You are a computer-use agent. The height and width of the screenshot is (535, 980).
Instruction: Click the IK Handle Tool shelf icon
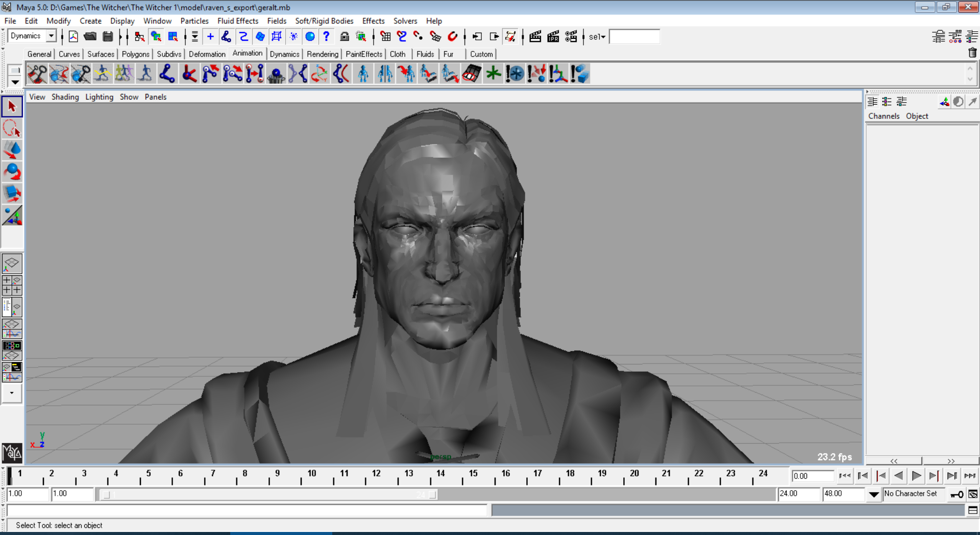(x=189, y=74)
